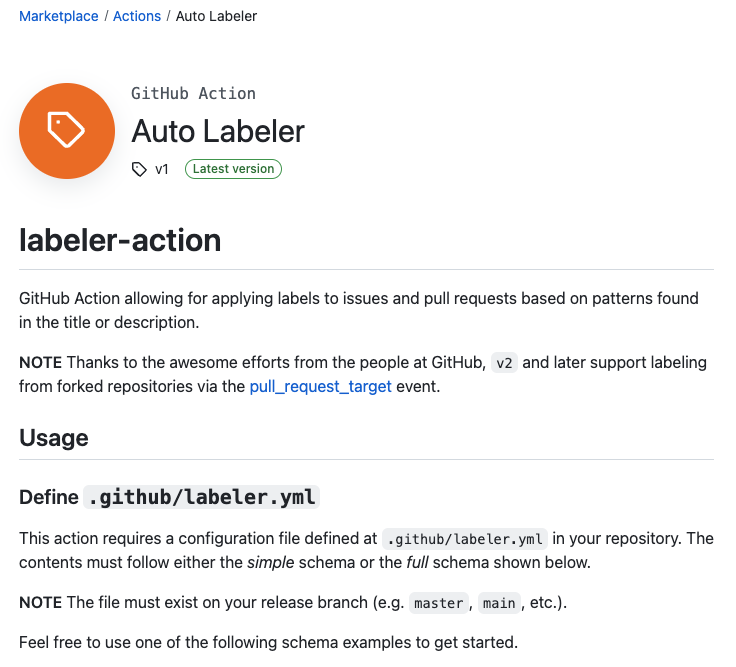Click the small tag icon beside v1
The height and width of the screenshot is (667, 736).
(x=139, y=169)
